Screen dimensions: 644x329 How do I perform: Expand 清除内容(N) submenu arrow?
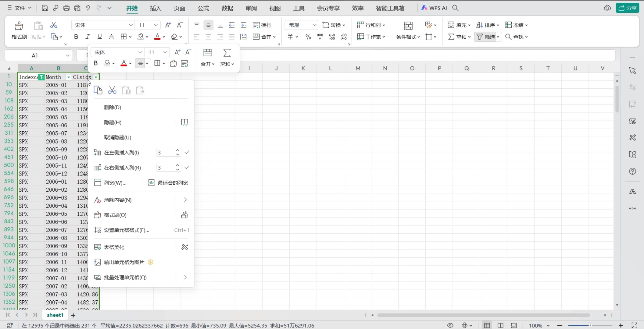point(185,200)
